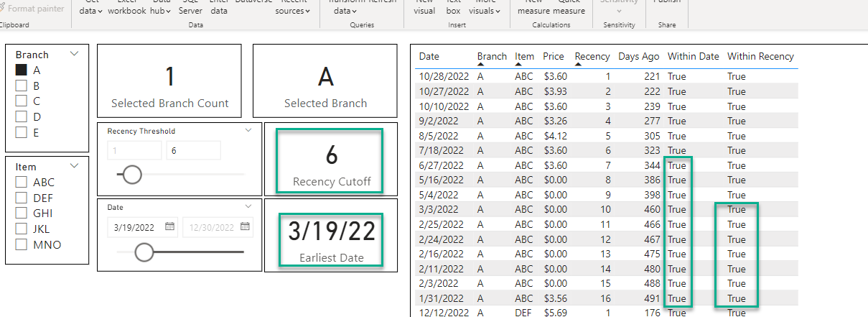
Task: Click the SQL Server ribbon button
Action: click(x=190, y=8)
